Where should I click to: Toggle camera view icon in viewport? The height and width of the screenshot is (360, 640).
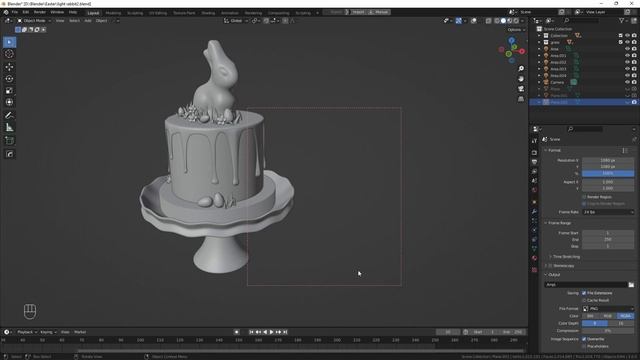(x=521, y=89)
